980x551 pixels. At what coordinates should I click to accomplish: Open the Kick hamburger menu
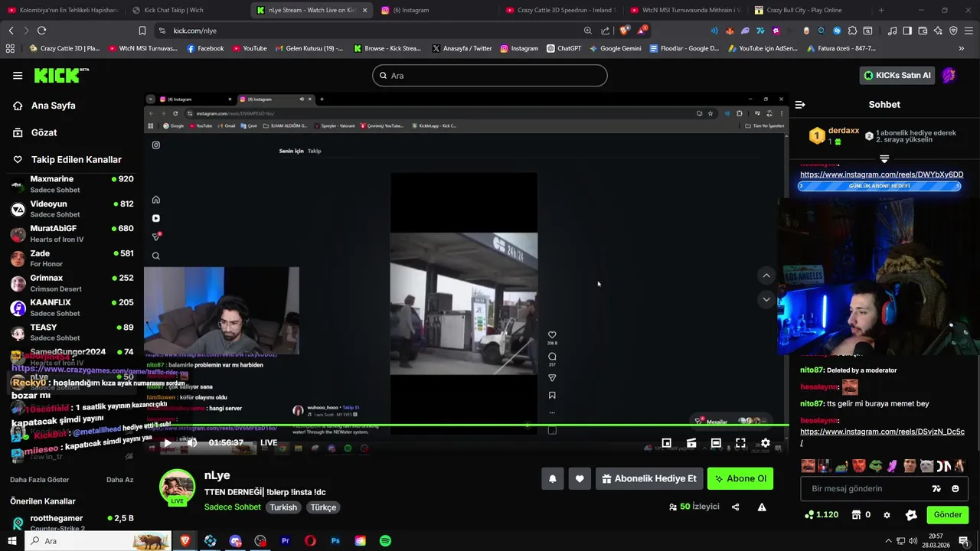18,75
